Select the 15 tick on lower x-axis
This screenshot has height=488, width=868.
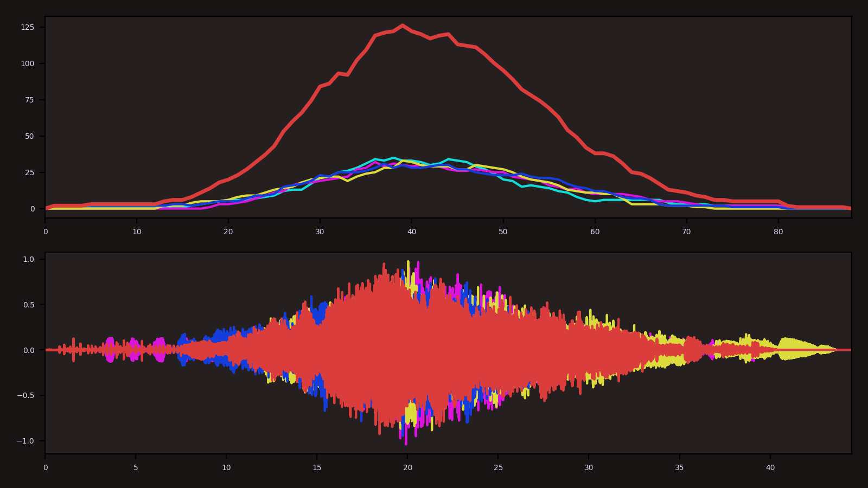click(x=317, y=467)
